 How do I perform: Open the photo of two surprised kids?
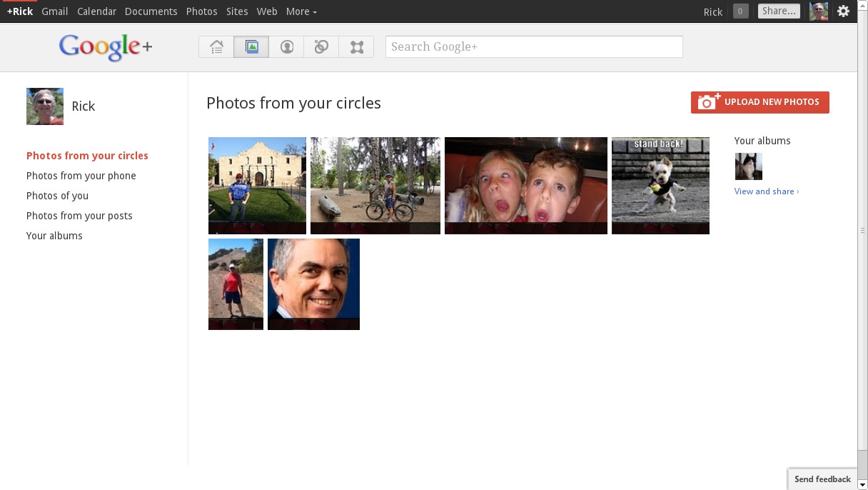pos(526,186)
